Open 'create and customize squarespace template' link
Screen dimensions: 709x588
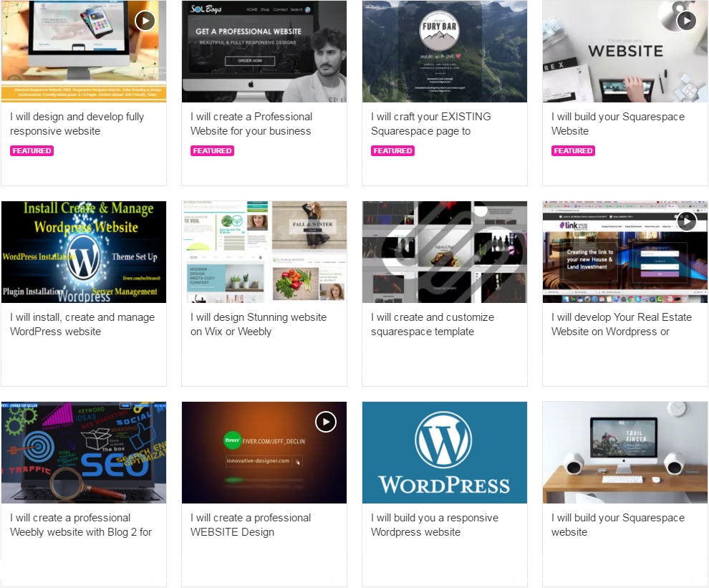[433, 324]
